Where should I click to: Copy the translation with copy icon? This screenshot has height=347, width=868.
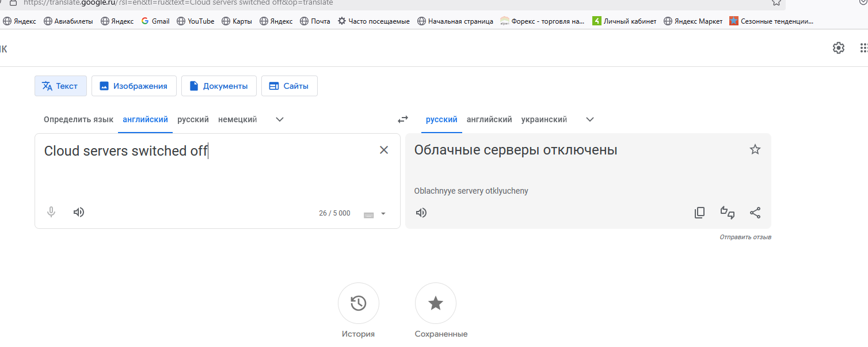(699, 213)
